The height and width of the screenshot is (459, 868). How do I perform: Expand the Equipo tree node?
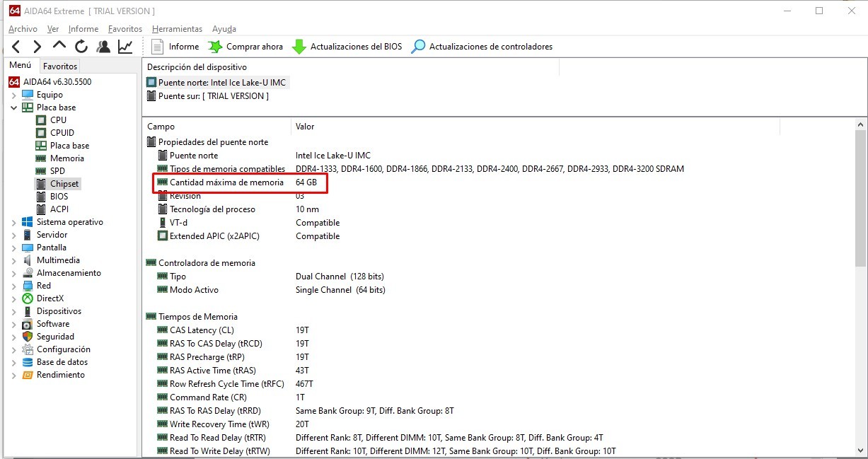point(14,95)
